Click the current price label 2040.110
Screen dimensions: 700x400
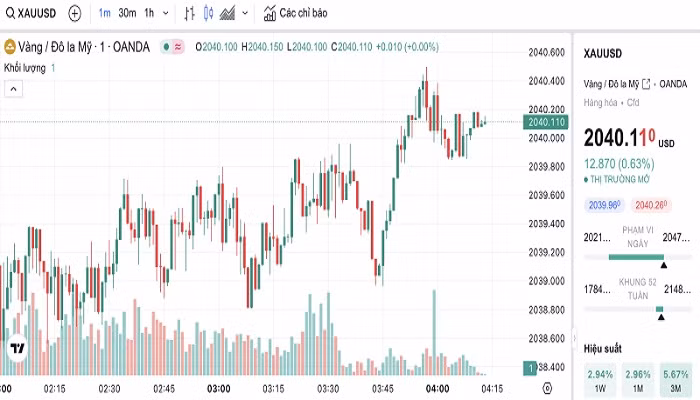[546, 122]
